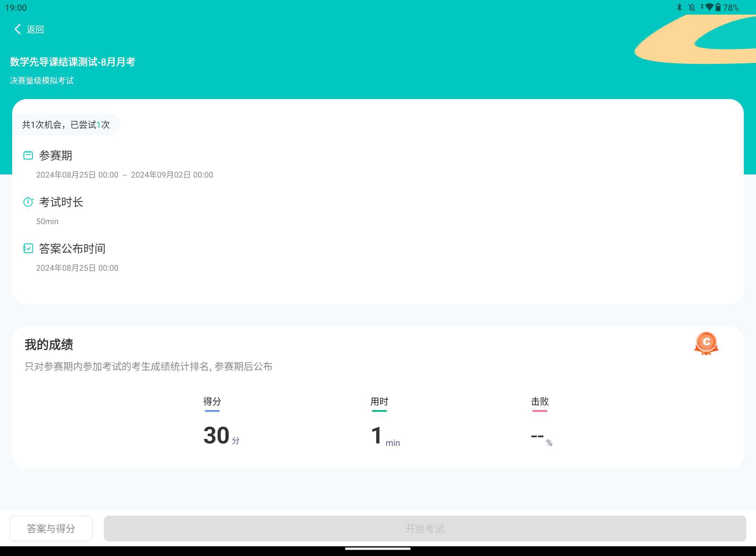756x556 pixels.
Task: Select the subtitle 决赛量级模拟考试
Action: point(42,81)
